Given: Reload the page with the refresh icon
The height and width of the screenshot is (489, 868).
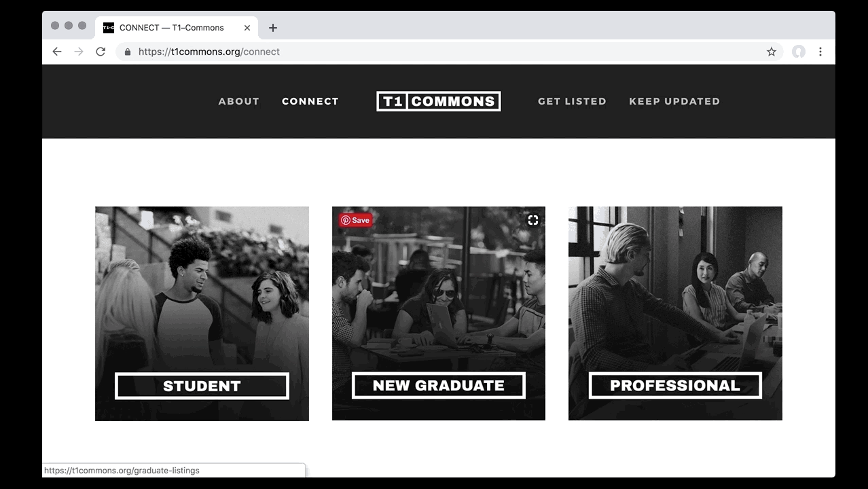Looking at the screenshot, I should click(x=101, y=52).
